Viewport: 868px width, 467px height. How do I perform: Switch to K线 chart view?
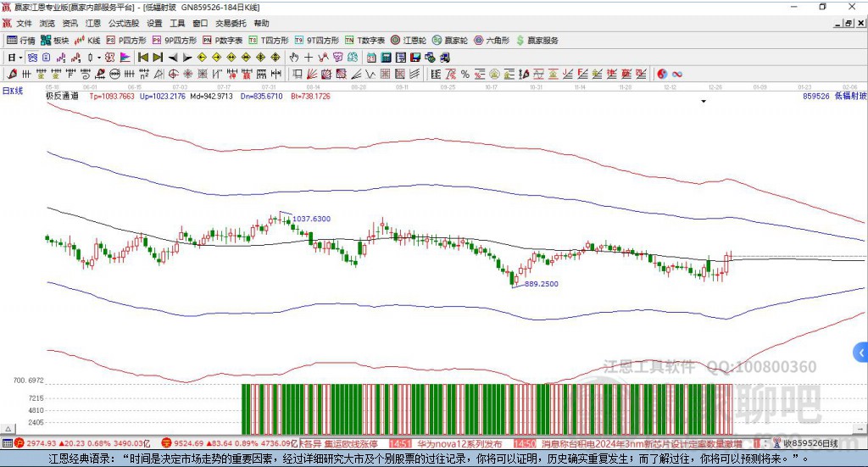(89, 40)
